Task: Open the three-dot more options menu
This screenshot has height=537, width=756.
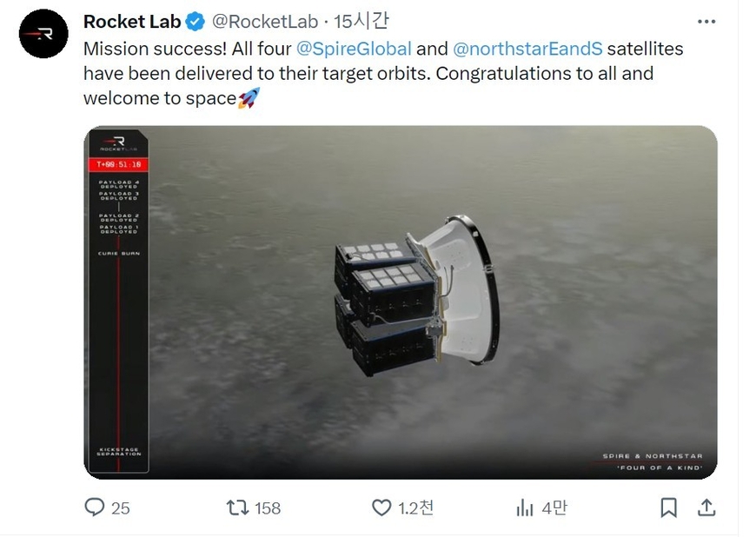Action: point(706,22)
